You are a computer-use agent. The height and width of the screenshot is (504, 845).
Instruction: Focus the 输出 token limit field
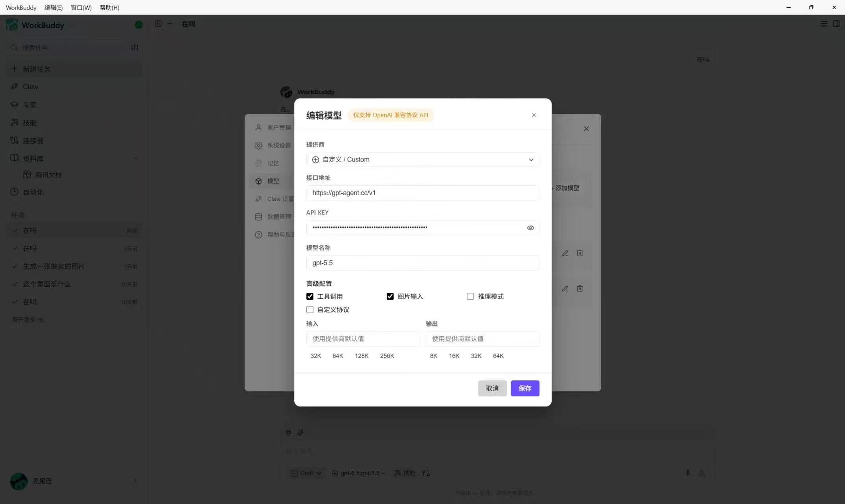[x=482, y=339]
